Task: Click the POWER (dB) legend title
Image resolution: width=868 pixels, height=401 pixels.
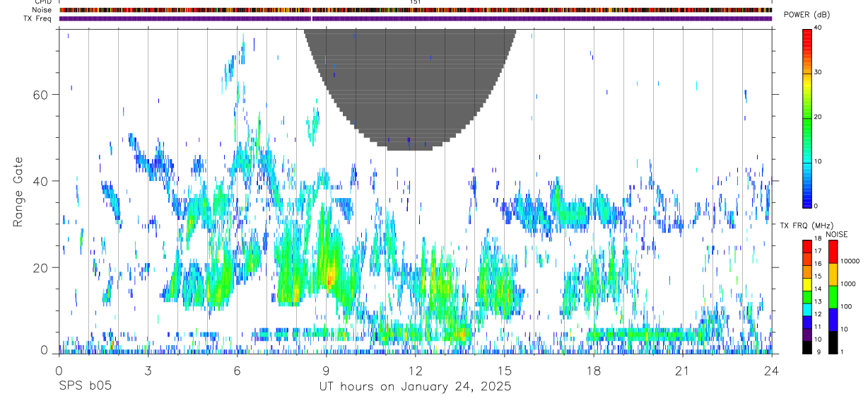Action: [x=807, y=16]
